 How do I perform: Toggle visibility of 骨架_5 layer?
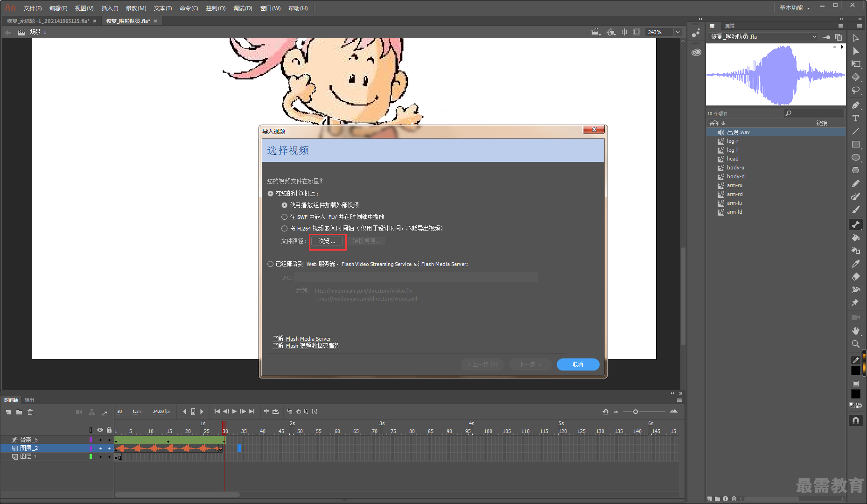(100, 440)
